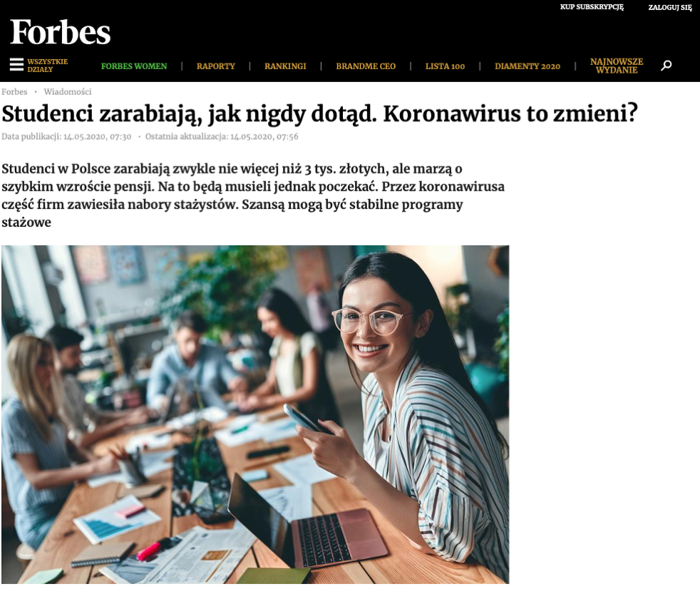Follow the Wiadomości breadcrumb link

(68, 91)
